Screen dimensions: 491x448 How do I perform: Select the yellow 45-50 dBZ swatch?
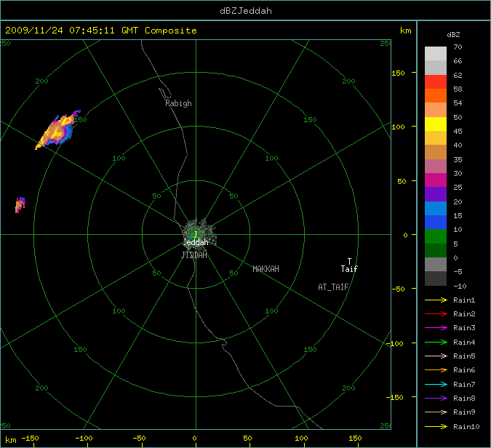pos(436,124)
